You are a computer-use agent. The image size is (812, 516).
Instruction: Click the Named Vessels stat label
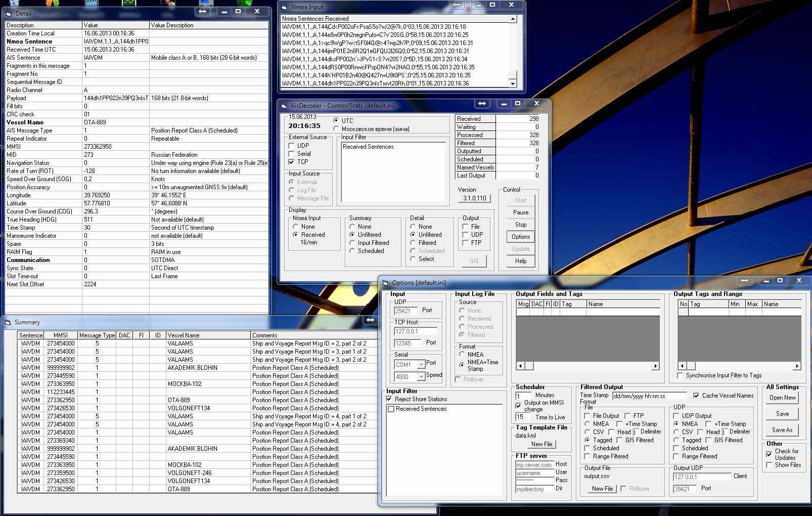tap(475, 167)
